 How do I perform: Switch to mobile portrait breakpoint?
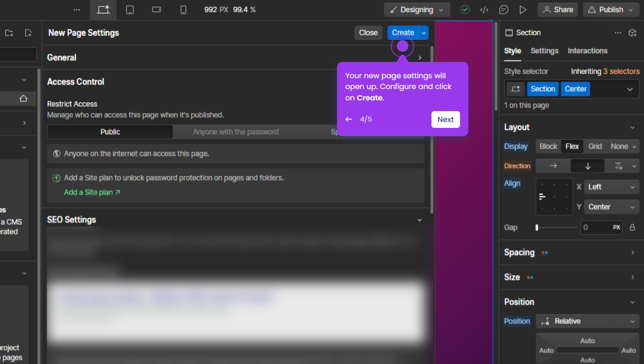183,9
